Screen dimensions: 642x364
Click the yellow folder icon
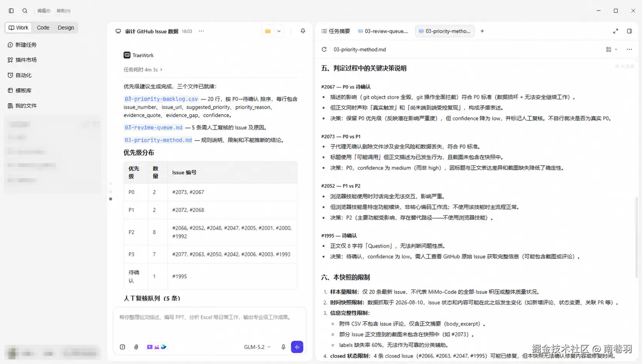[268, 31]
